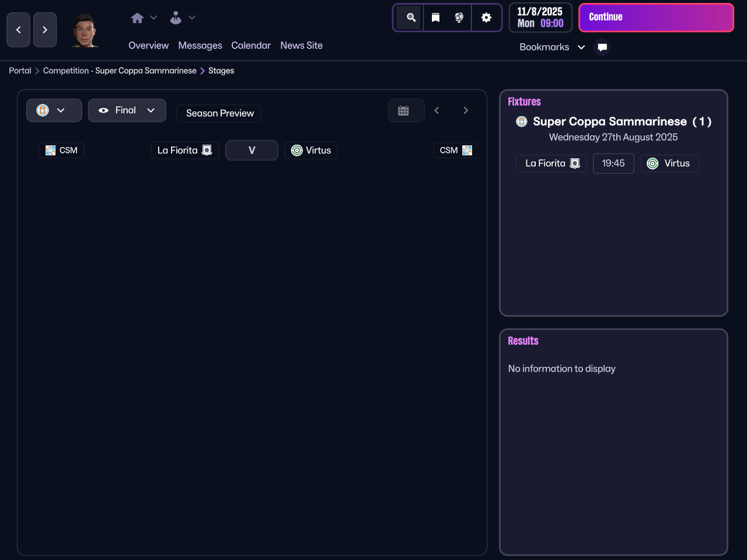The image size is (747, 560).
Task: Open the chat speech bubble icon
Action: (x=602, y=47)
